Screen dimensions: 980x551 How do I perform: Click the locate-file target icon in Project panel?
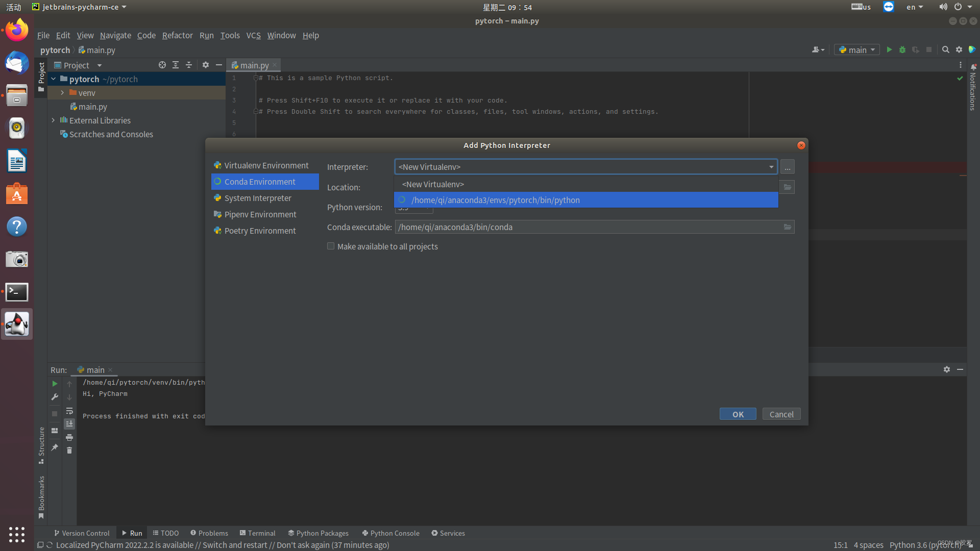(162, 65)
